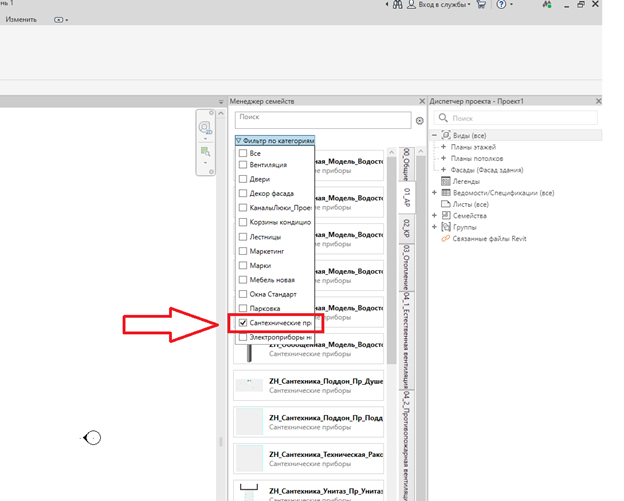Click the user profile icon next to Вход в службы
The image size is (624, 501).
click(411, 5)
